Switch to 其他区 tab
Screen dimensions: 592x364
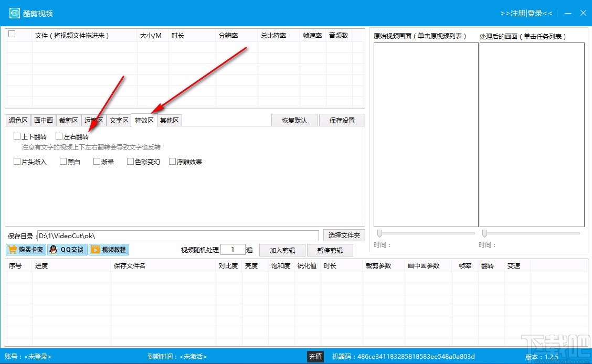click(x=169, y=120)
